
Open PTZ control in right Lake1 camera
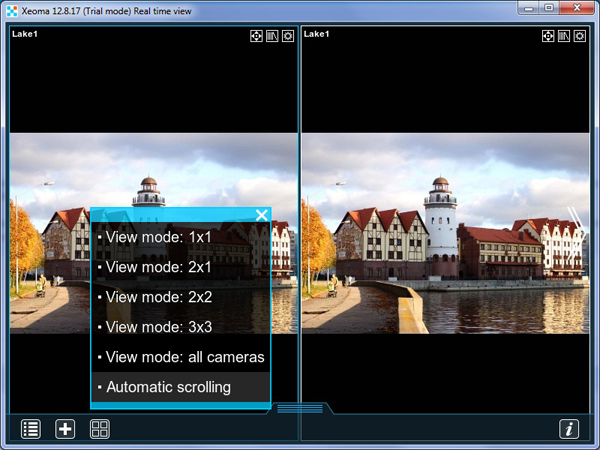[548, 36]
